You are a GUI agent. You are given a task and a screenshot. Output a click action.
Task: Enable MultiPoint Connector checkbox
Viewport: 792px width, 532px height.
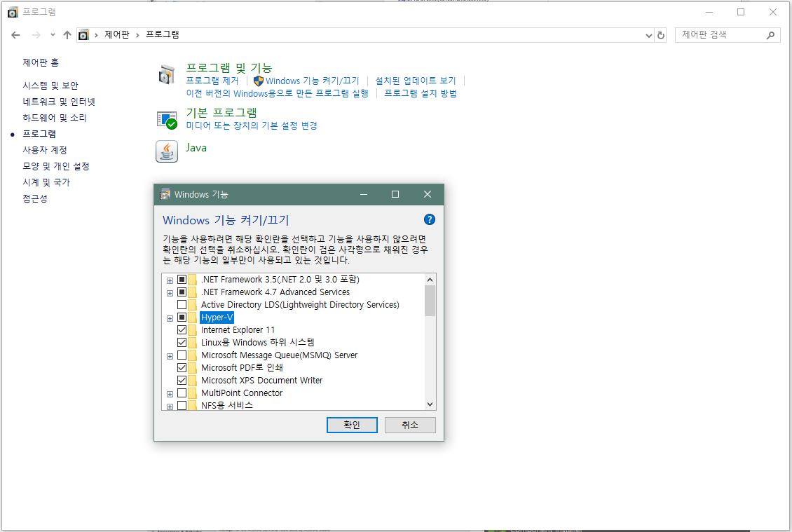coord(182,393)
